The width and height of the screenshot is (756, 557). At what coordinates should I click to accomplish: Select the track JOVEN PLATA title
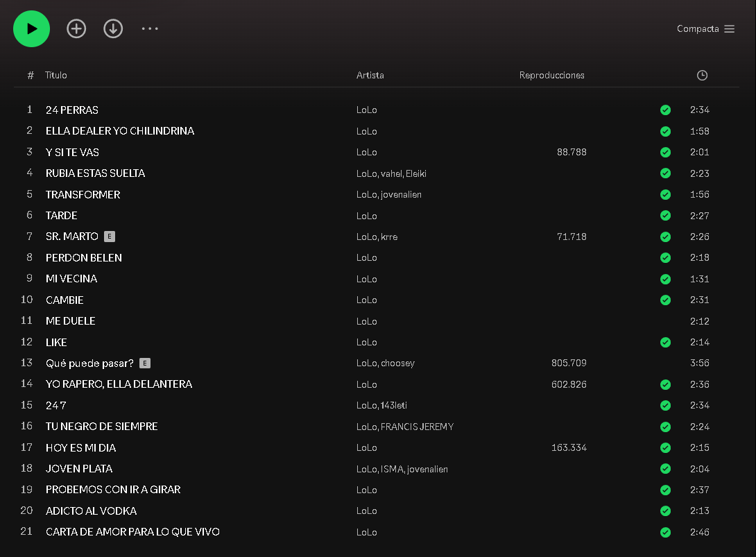click(79, 469)
